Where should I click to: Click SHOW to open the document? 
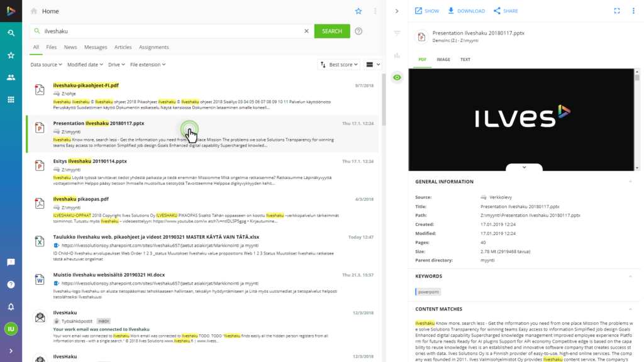click(427, 11)
